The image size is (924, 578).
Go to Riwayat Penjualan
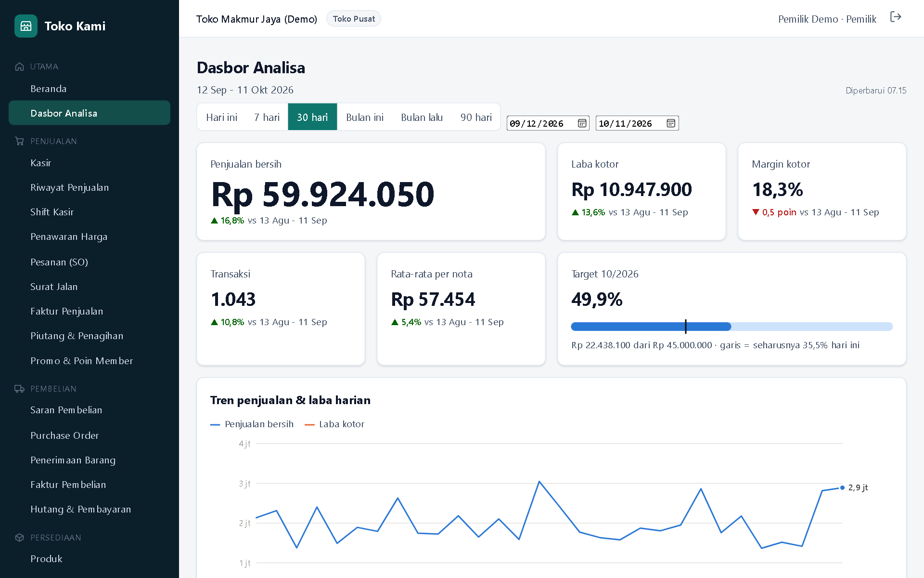[x=90, y=187]
